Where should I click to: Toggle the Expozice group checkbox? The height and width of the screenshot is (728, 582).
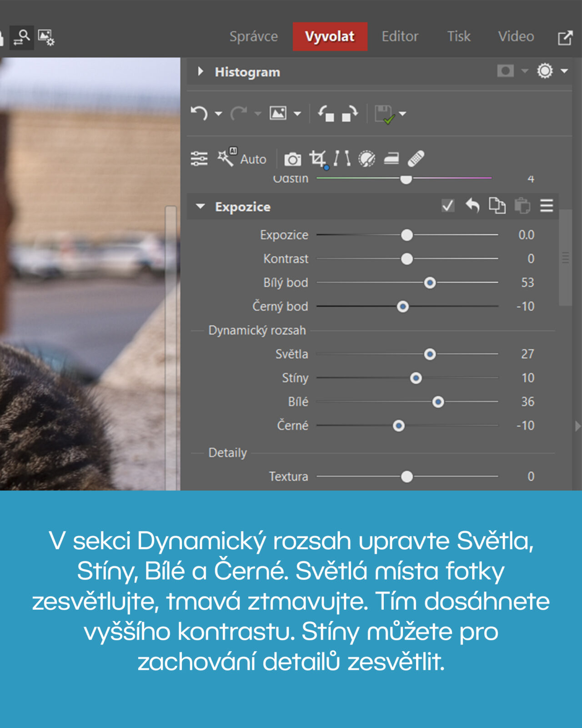[448, 206]
